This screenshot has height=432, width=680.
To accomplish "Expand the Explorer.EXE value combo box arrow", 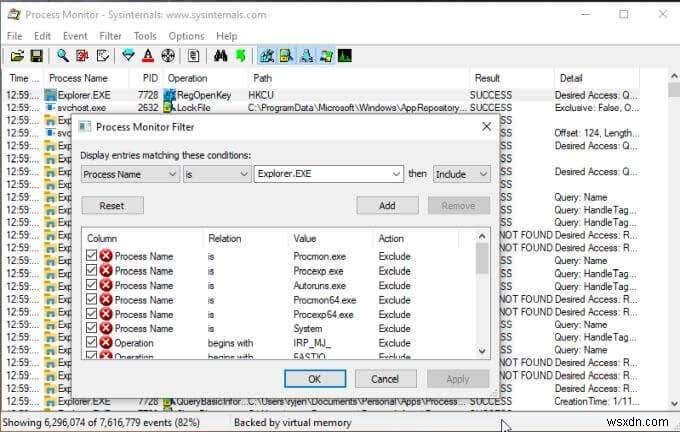I will [396, 174].
